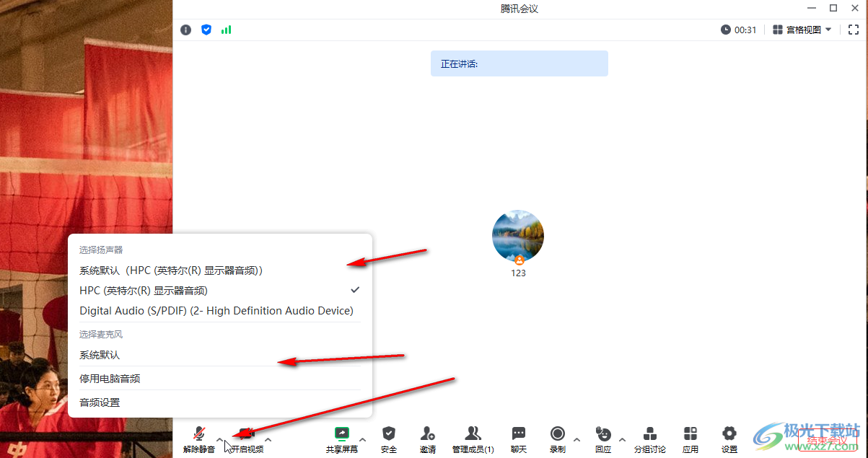Click the 00:31 meeting timer
Image resolution: width=868 pixels, height=458 pixels.
(x=739, y=30)
